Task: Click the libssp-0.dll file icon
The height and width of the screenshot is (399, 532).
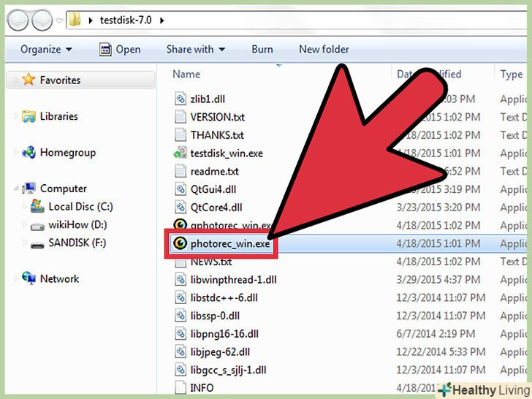Action: [x=180, y=316]
